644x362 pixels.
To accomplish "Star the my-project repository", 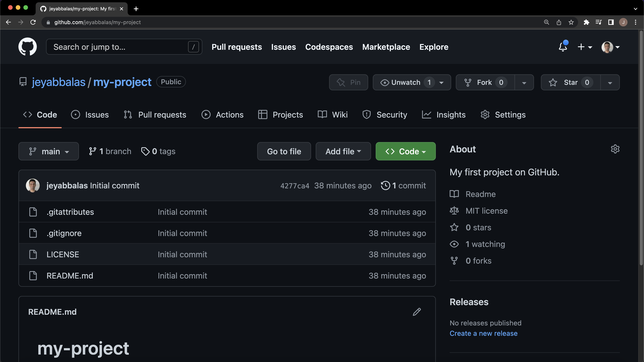I will point(571,82).
